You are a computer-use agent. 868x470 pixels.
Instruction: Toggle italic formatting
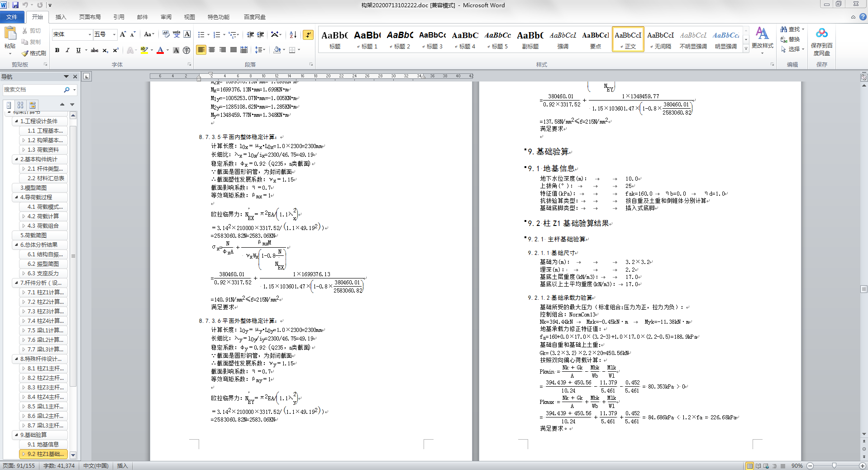pos(67,50)
